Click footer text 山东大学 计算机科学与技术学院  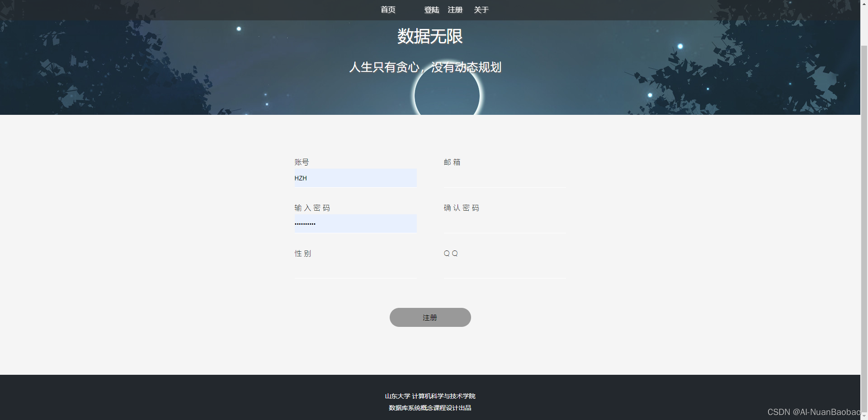pyautogui.click(x=430, y=396)
